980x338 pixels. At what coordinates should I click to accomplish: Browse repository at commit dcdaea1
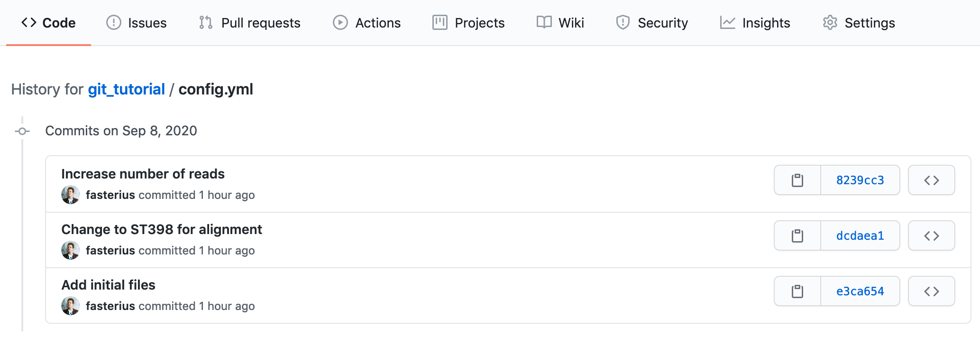coord(931,236)
